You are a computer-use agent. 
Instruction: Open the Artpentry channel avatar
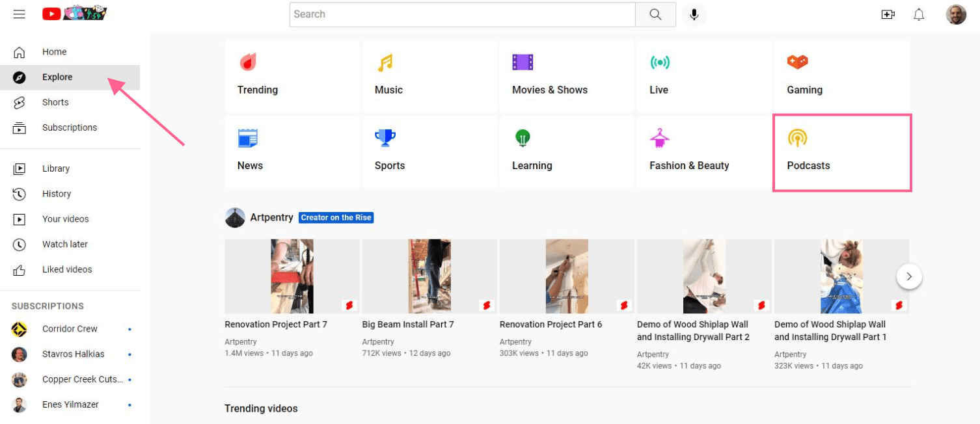tap(235, 218)
